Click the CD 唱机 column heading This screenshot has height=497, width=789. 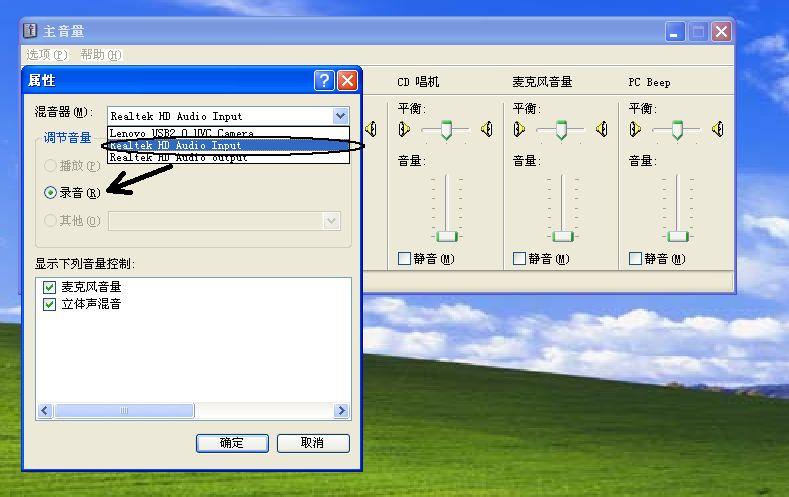pos(418,82)
